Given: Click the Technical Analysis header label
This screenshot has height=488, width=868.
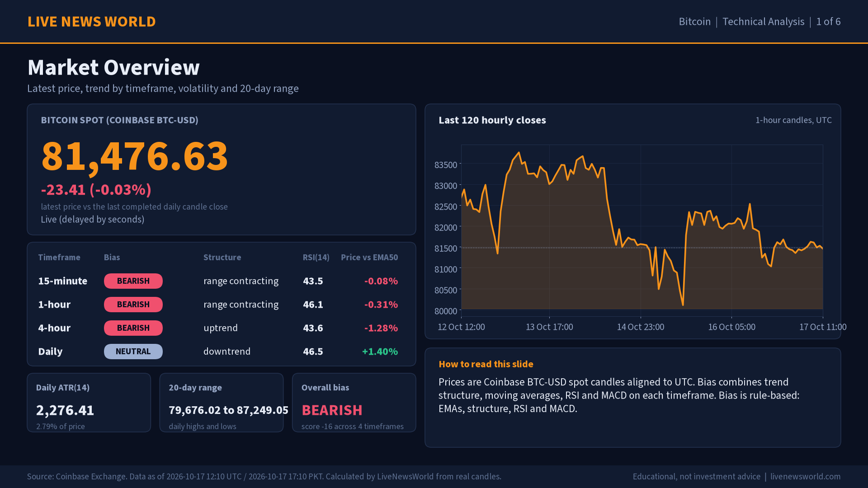Looking at the screenshot, I should tap(763, 22).
